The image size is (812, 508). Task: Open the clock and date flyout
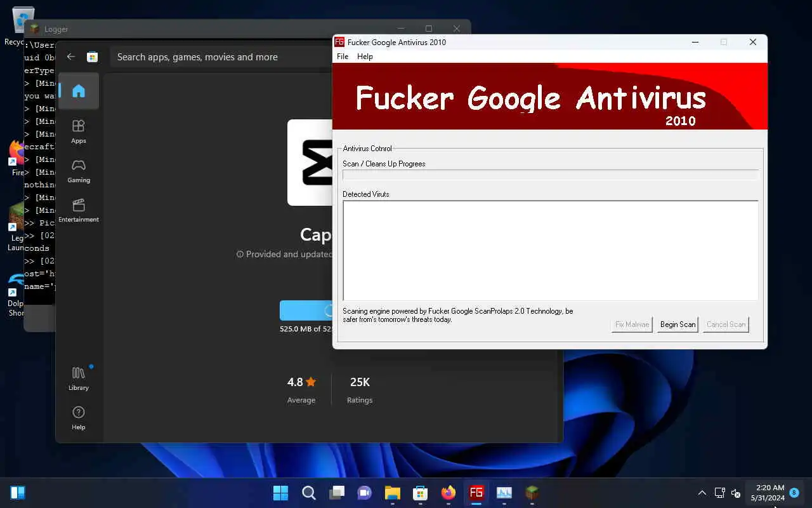tap(768, 493)
